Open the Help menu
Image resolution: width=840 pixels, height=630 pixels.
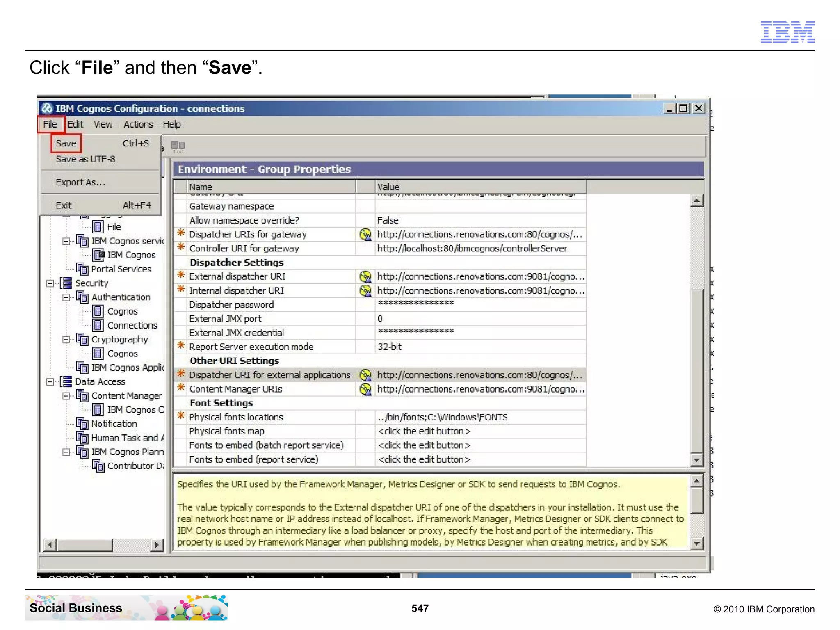point(171,124)
